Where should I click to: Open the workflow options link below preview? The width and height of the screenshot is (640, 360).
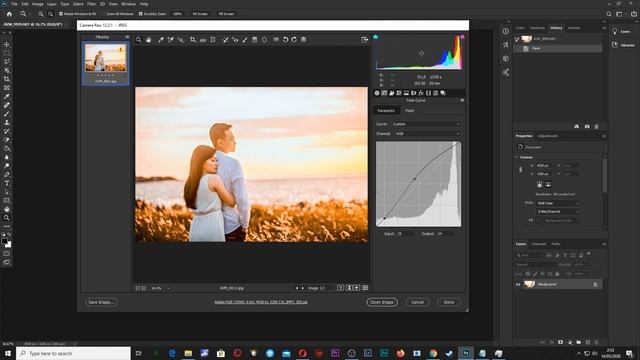261,302
